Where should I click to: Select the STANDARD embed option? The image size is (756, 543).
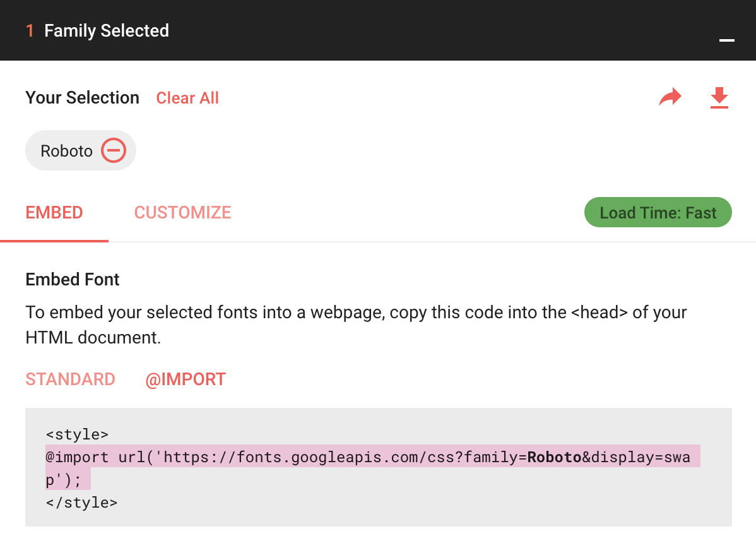coord(70,379)
